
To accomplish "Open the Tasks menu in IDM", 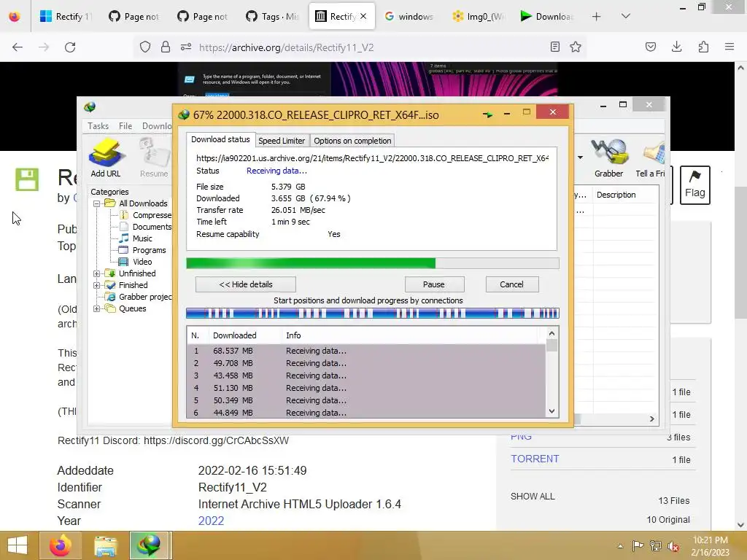I will tap(98, 125).
